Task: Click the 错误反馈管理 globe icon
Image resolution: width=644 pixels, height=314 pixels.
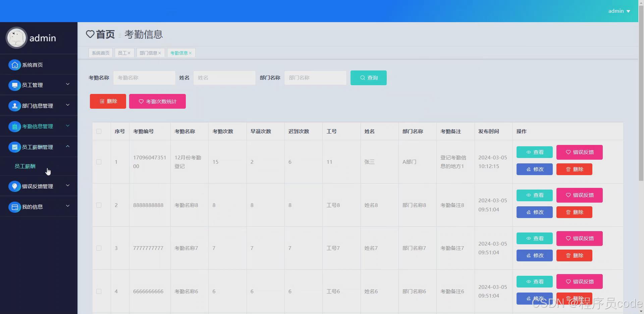Action: point(14,186)
